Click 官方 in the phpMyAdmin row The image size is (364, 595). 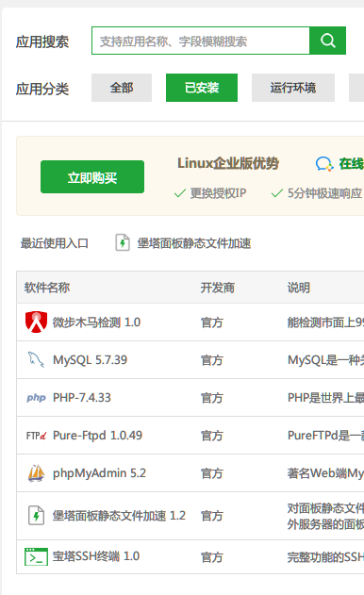[212, 473]
